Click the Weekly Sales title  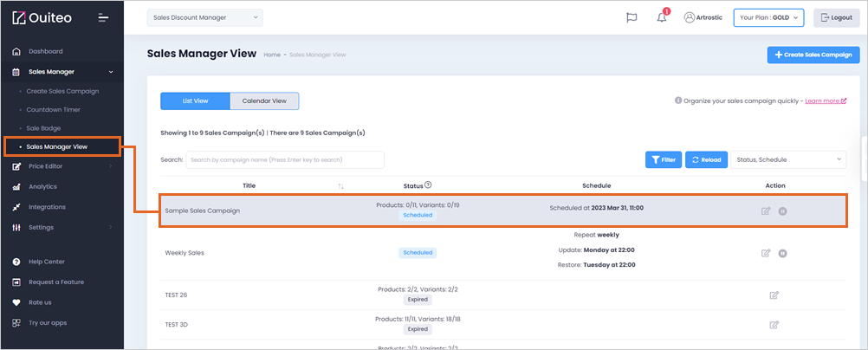pyautogui.click(x=185, y=253)
